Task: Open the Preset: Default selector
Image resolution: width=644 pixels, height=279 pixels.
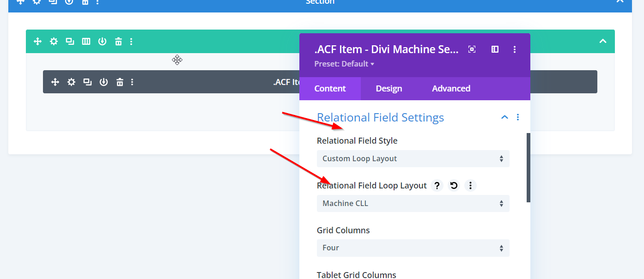Action: tap(344, 64)
